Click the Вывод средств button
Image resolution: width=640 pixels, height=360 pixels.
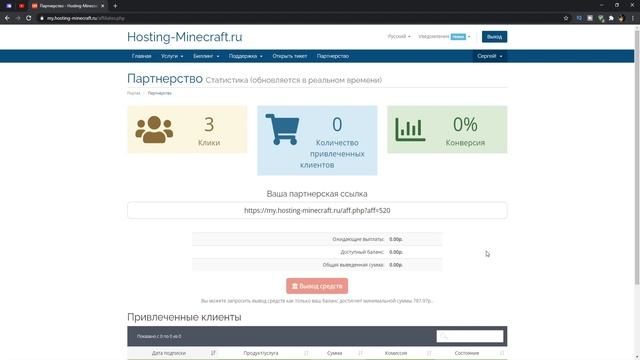tap(317, 286)
